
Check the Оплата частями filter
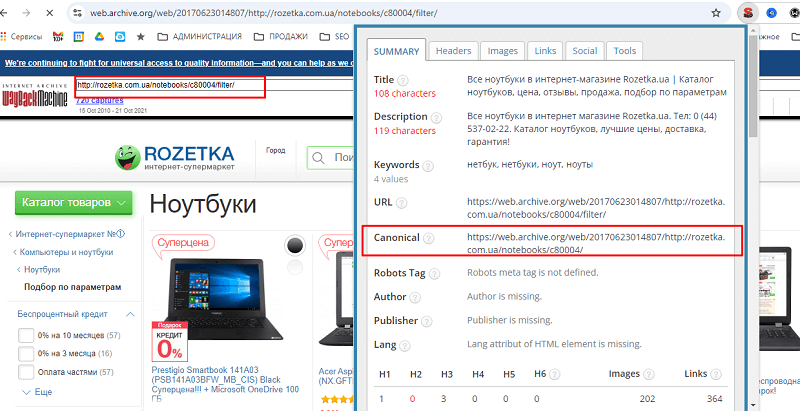26,372
